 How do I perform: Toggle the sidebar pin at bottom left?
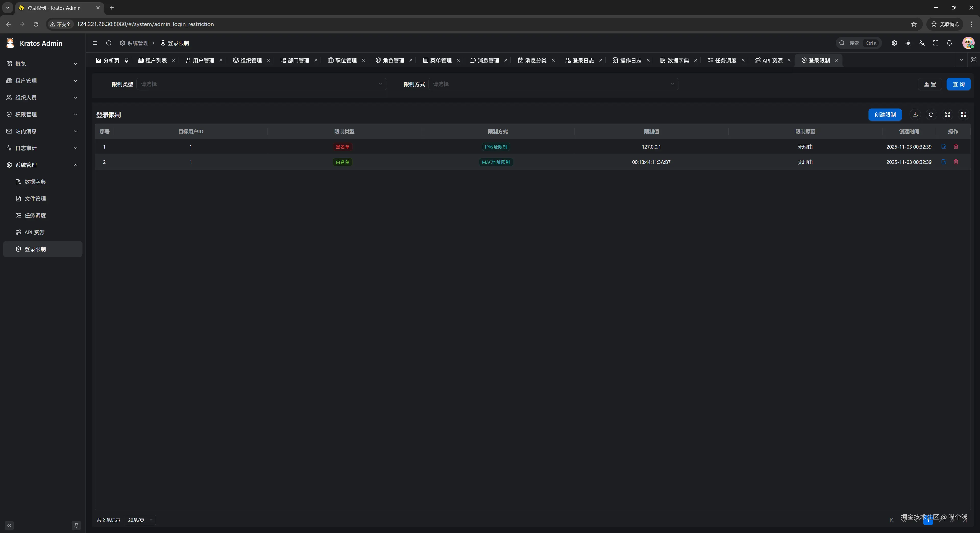pyautogui.click(x=76, y=525)
